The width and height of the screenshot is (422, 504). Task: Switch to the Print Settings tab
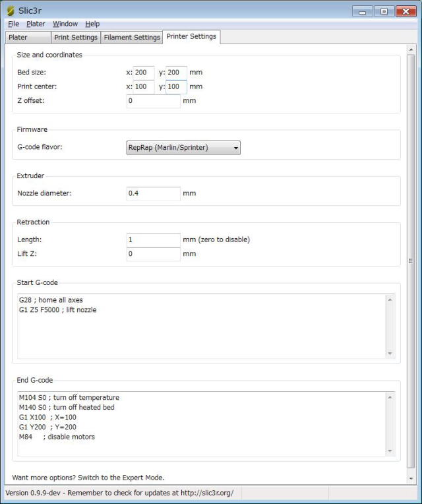tap(76, 38)
